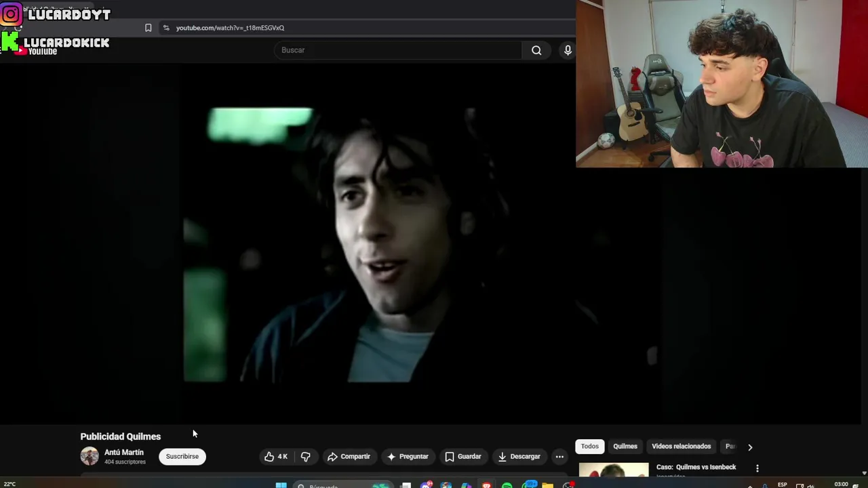Open the Quilmes vs Isenbeck video thumbnail

(x=614, y=470)
